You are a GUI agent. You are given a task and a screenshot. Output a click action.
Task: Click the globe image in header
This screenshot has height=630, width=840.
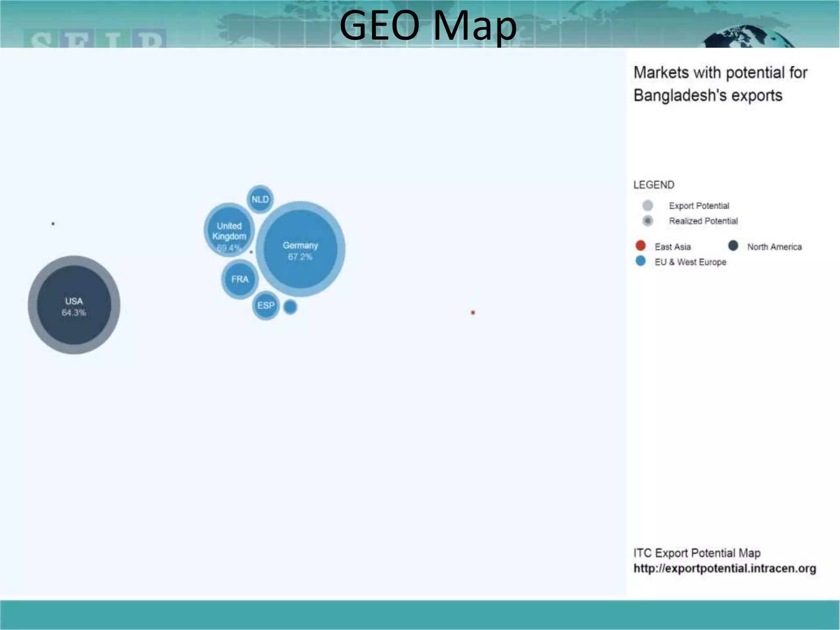[747, 38]
